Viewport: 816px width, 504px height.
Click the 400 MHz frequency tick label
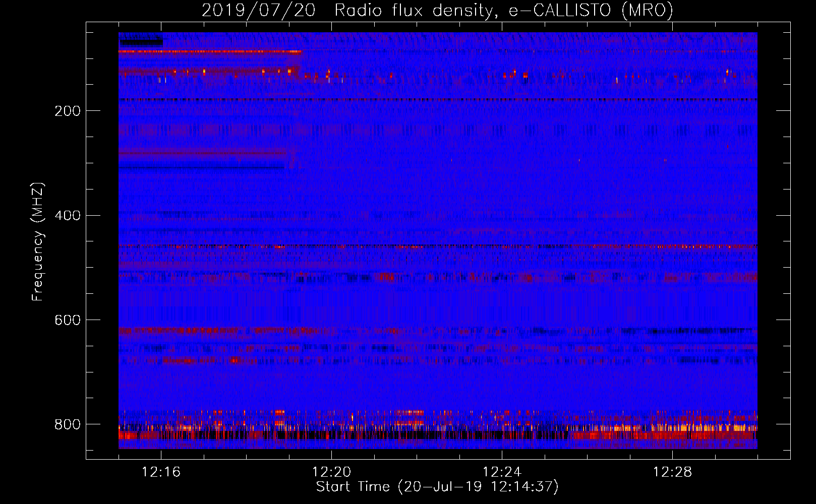coord(68,216)
